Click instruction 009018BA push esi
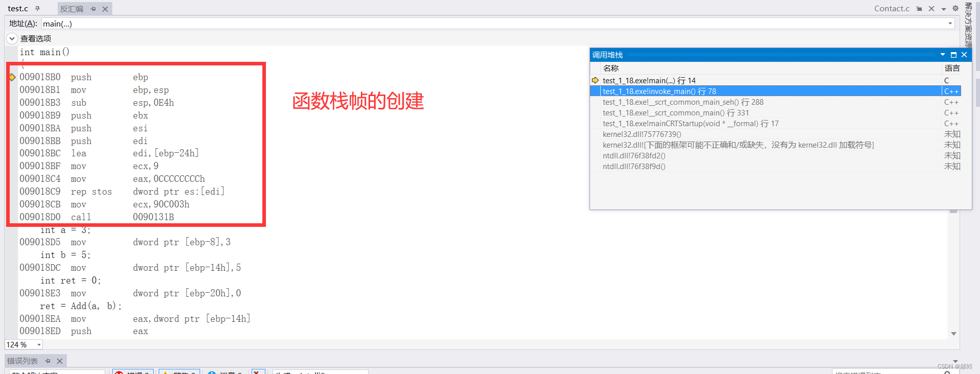Screen dimensions: 980x374 pyautogui.click(x=84, y=128)
